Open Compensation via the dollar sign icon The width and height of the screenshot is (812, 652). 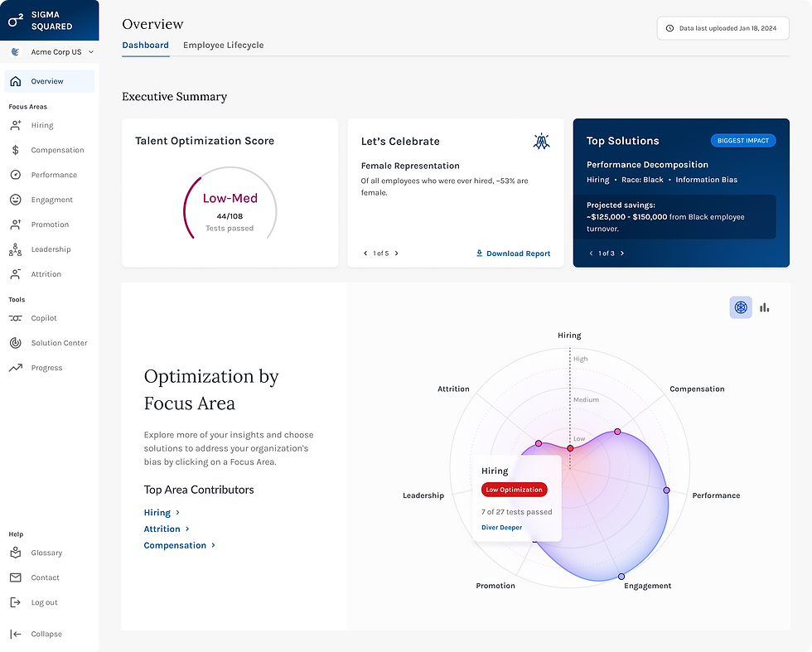pyautogui.click(x=18, y=149)
